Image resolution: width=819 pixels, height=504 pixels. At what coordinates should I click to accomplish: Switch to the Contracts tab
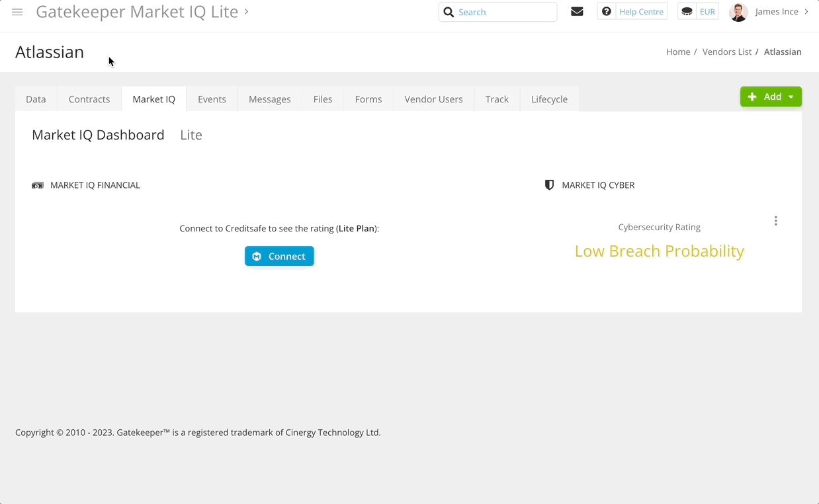(89, 99)
